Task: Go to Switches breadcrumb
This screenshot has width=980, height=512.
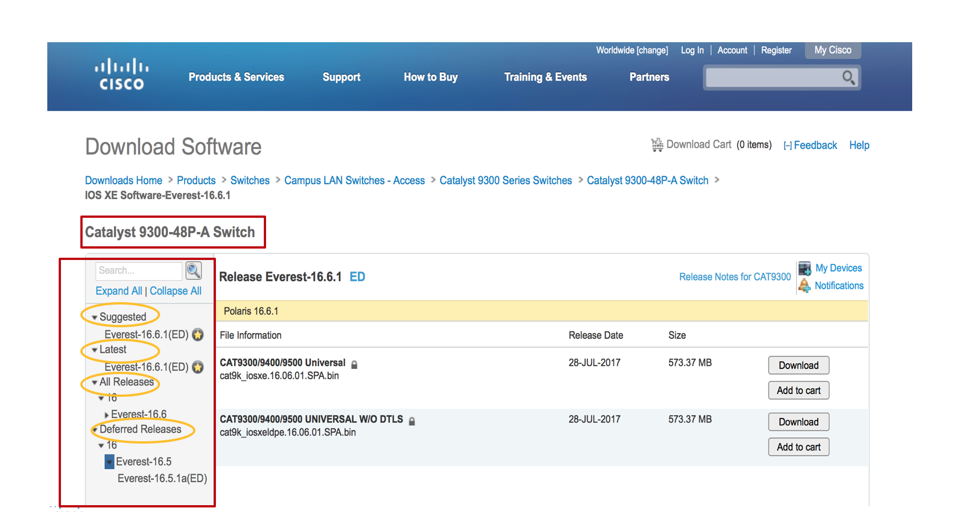Action: tap(250, 181)
